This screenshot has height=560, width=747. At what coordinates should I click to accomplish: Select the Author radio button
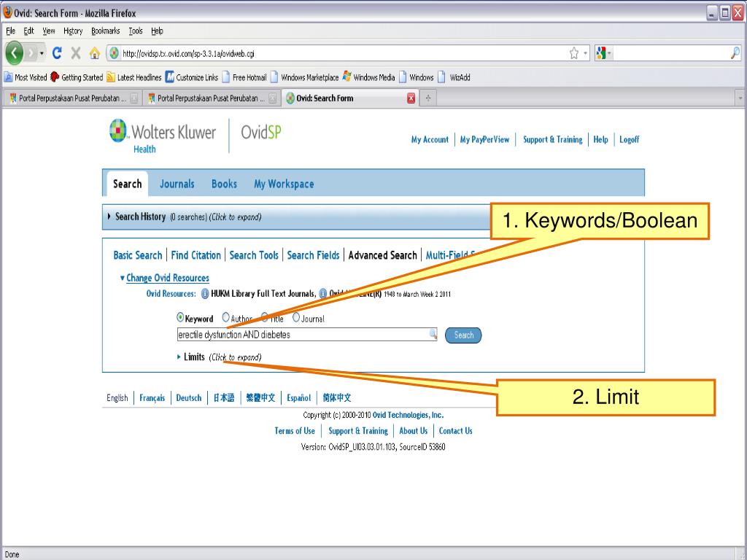(x=226, y=317)
